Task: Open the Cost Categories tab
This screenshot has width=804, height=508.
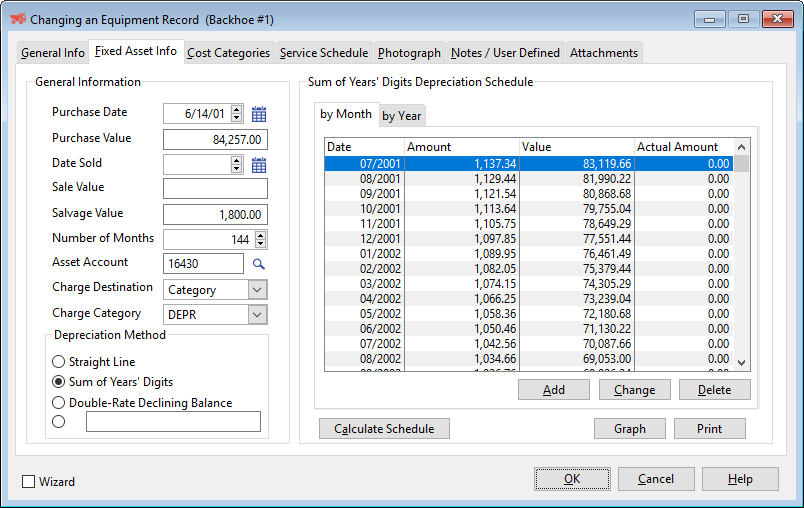Action: [x=228, y=53]
